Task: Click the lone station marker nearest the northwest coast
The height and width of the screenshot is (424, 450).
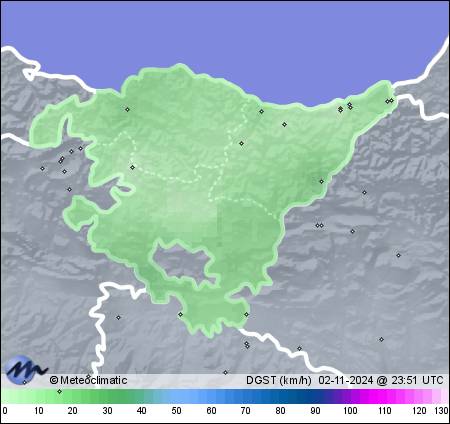Action: (x=127, y=109)
